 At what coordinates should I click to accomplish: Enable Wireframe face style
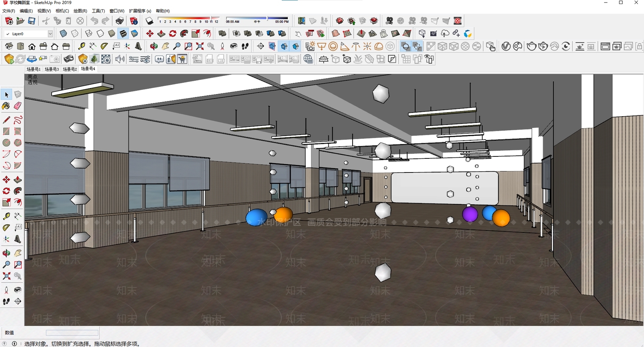tap(89, 33)
